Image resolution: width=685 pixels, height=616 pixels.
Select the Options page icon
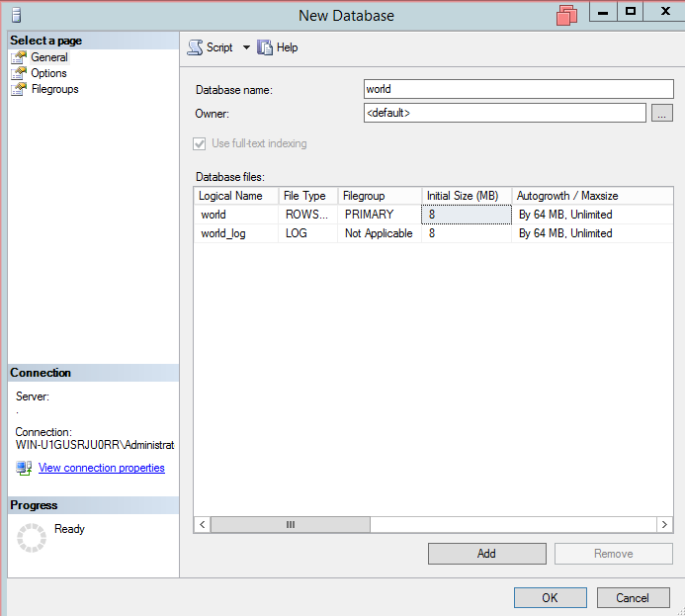pyautogui.click(x=19, y=73)
